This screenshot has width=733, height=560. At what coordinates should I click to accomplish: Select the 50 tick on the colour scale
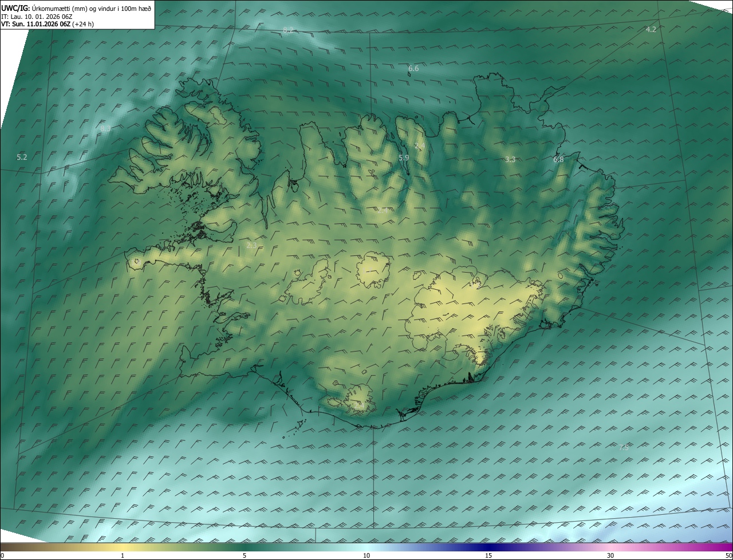(728, 555)
